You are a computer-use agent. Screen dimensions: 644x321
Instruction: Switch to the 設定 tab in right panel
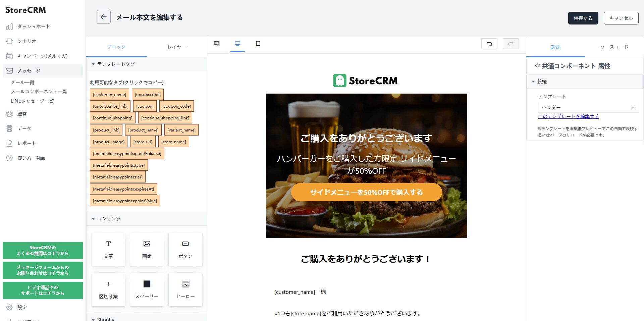tap(555, 47)
